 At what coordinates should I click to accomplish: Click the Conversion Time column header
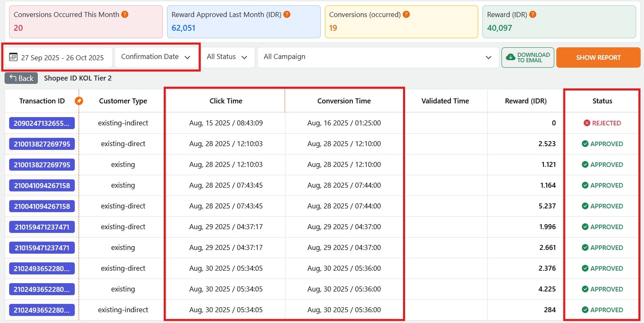click(344, 101)
